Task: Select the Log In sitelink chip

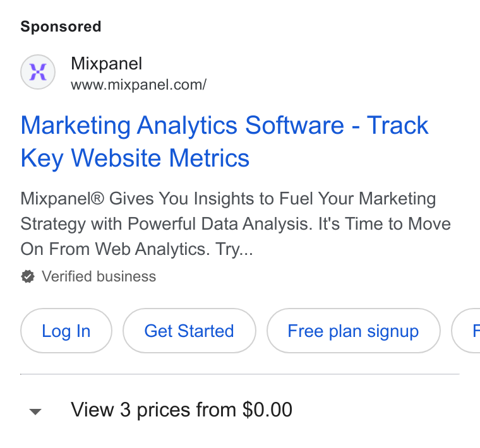Action: coord(66,331)
